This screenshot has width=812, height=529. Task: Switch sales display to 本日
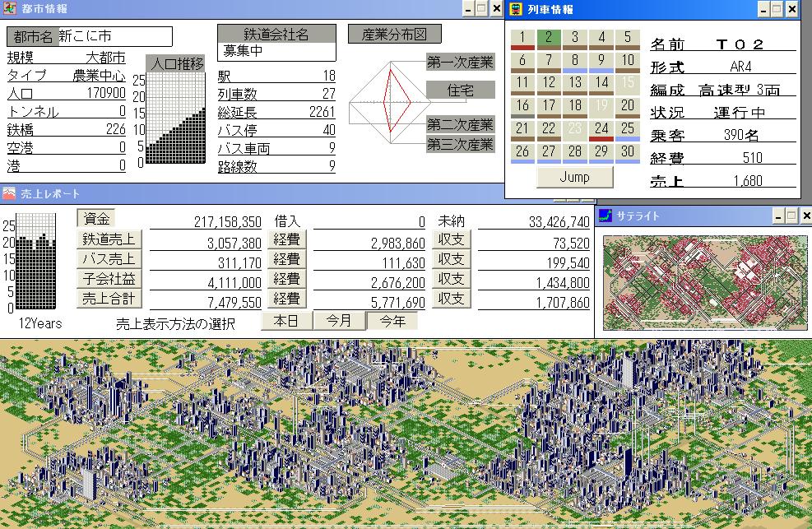coord(286,321)
